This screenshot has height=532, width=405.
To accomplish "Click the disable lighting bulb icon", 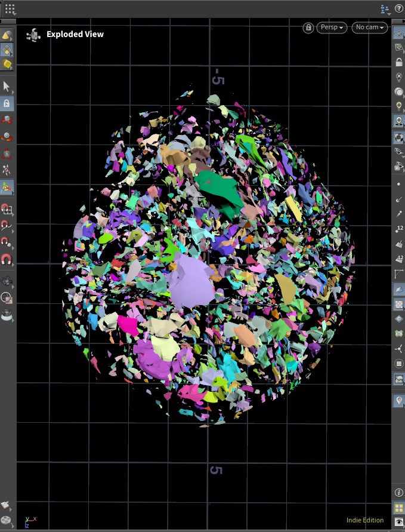I will pyautogui.click(x=399, y=78).
